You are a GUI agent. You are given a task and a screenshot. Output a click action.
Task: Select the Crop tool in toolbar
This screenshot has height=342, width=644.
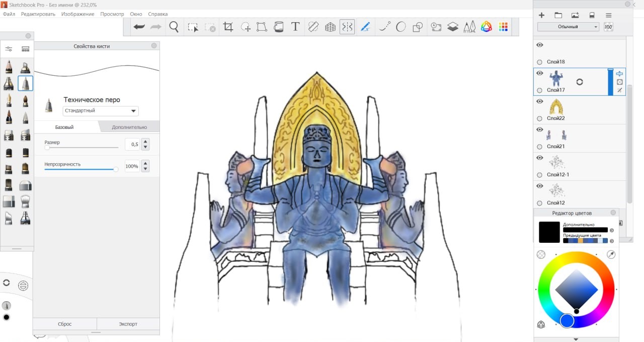pyautogui.click(x=228, y=27)
